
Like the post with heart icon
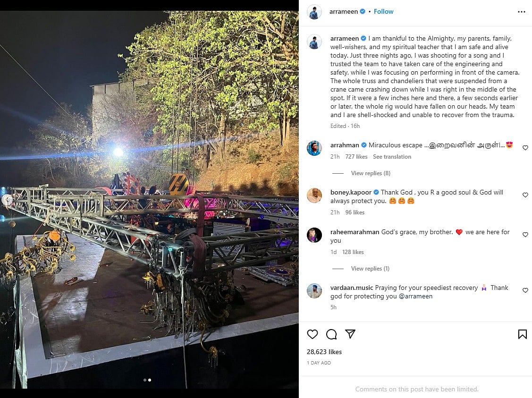pos(312,334)
